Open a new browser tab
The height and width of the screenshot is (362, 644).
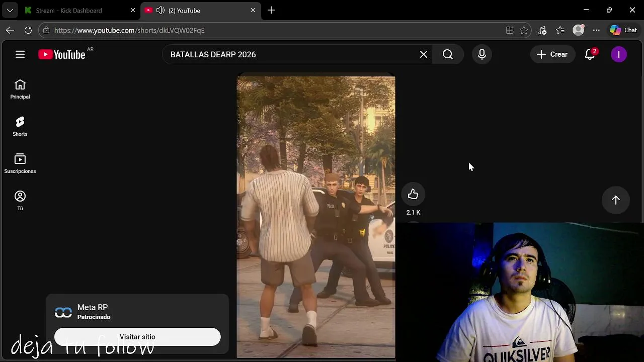coord(271,10)
